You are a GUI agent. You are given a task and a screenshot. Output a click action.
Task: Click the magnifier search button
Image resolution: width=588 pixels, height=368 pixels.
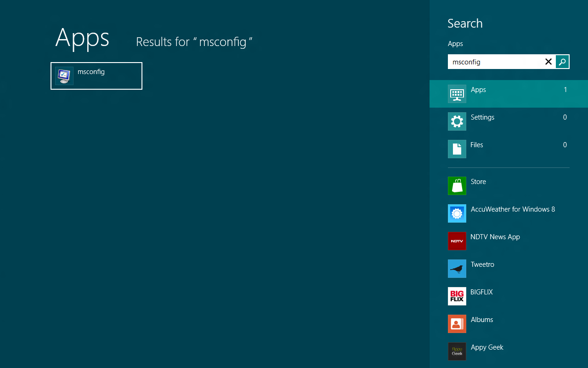[562, 62]
